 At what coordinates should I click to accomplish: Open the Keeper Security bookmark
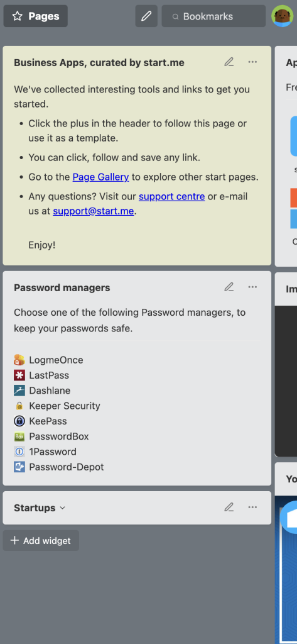[57, 406]
